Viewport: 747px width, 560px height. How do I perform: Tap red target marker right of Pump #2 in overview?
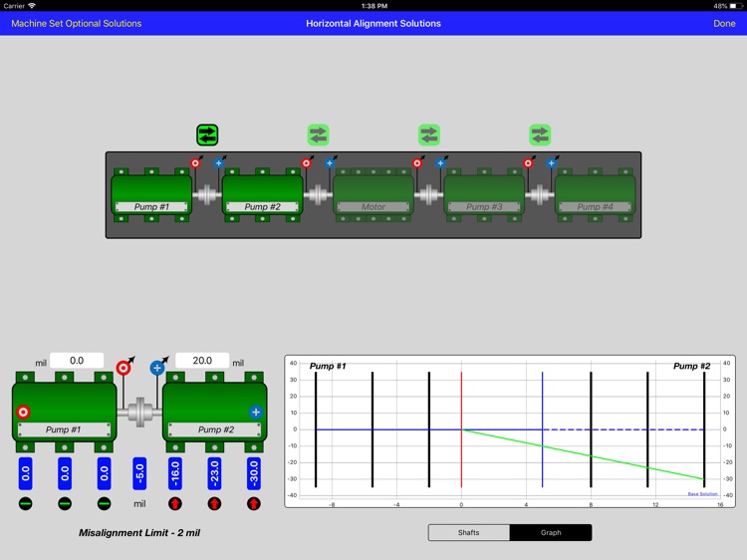tap(307, 163)
